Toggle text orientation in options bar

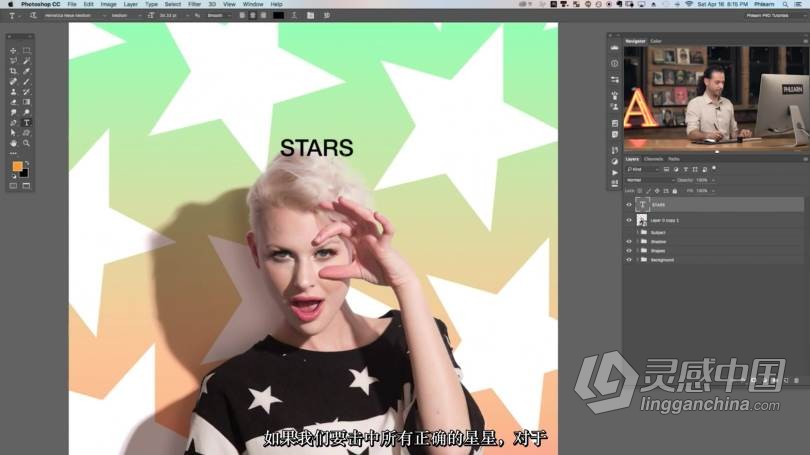pos(34,15)
